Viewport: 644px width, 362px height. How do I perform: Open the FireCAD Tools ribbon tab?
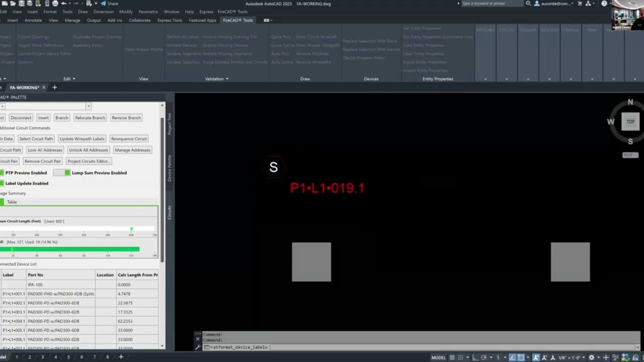tap(237, 20)
